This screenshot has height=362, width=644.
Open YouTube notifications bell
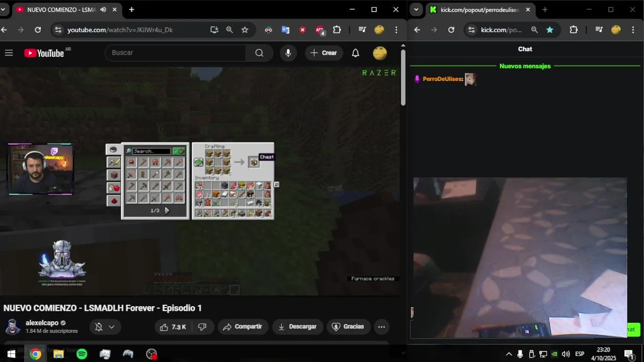click(355, 53)
